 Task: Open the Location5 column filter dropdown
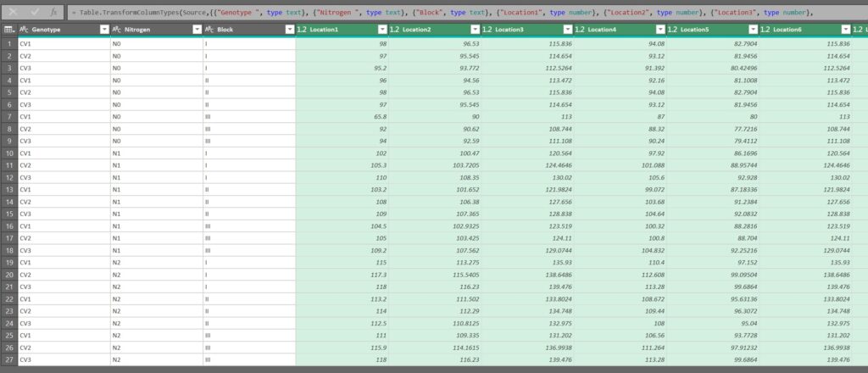click(x=752, y=30)
